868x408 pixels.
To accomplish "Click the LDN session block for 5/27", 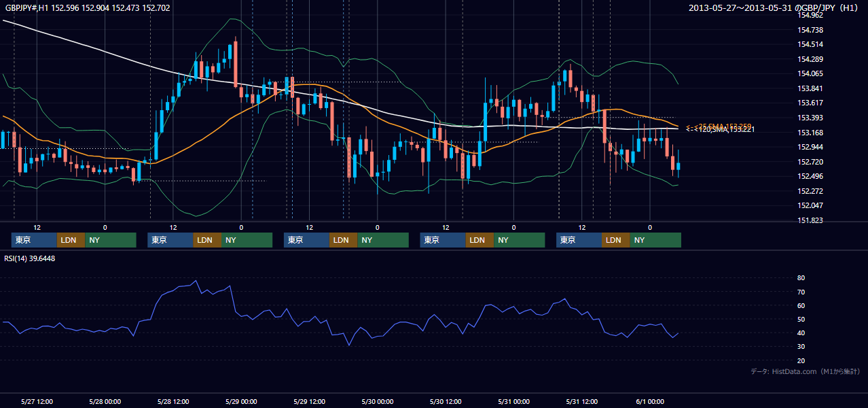I will pos(71,240).
